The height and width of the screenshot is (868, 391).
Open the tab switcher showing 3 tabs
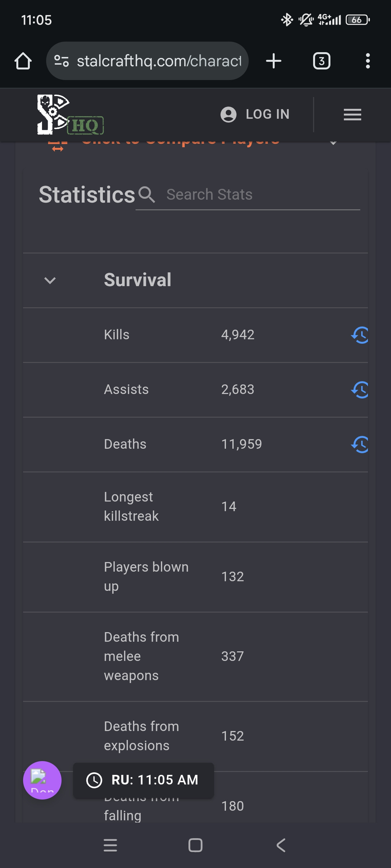click(321, 61)
